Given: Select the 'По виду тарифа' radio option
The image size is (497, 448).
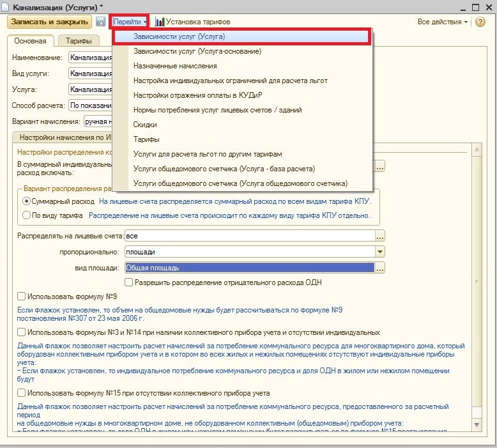Looking at the screenshot, I should tap(27, 215).
